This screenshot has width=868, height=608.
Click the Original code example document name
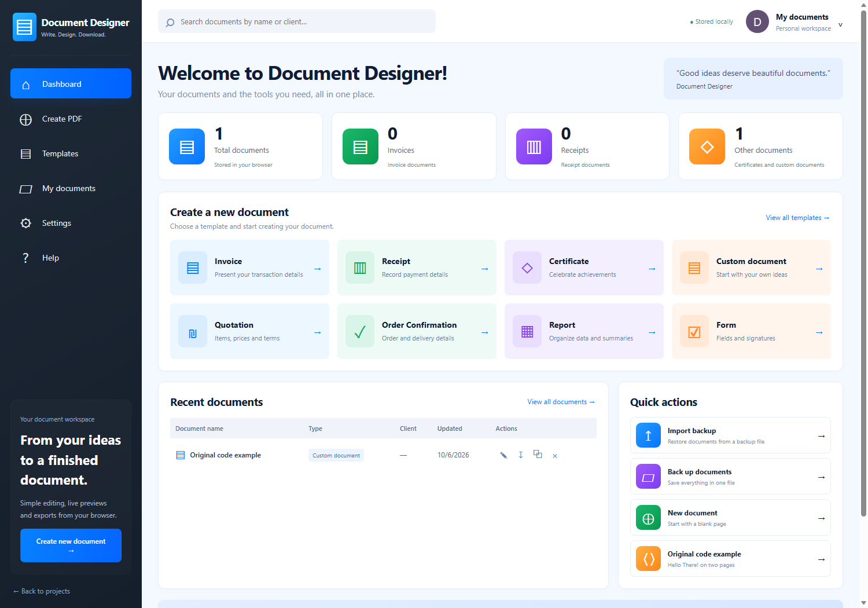pos(225,455)
